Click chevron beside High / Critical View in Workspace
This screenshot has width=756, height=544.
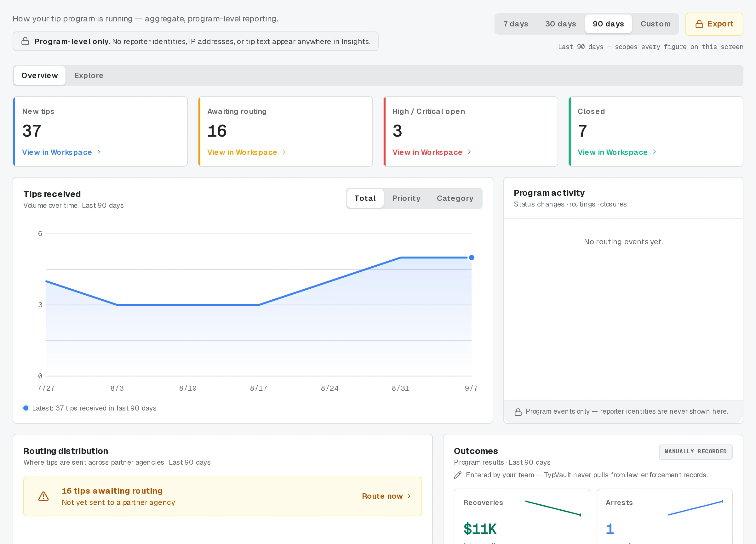coord(469,152)
